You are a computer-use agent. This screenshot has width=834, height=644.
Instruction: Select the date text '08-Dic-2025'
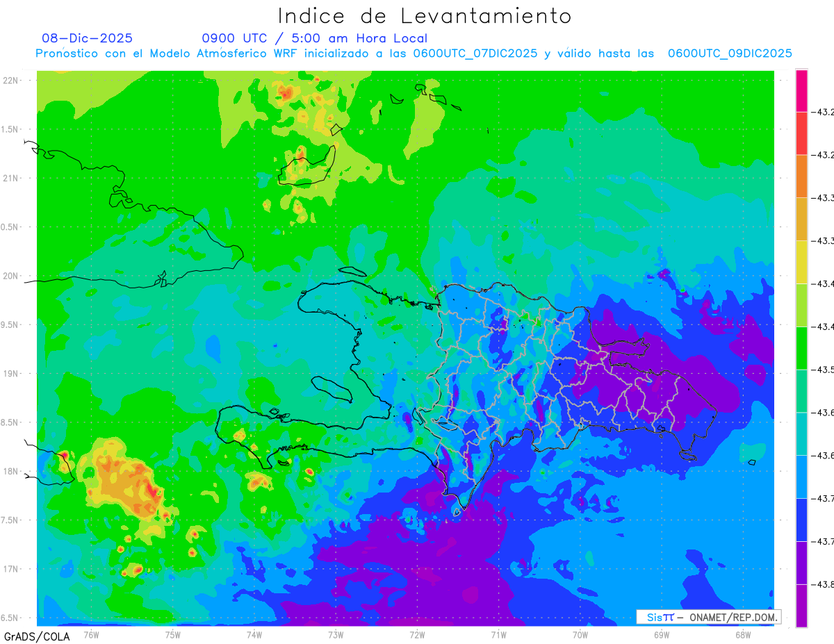[87, 38]
